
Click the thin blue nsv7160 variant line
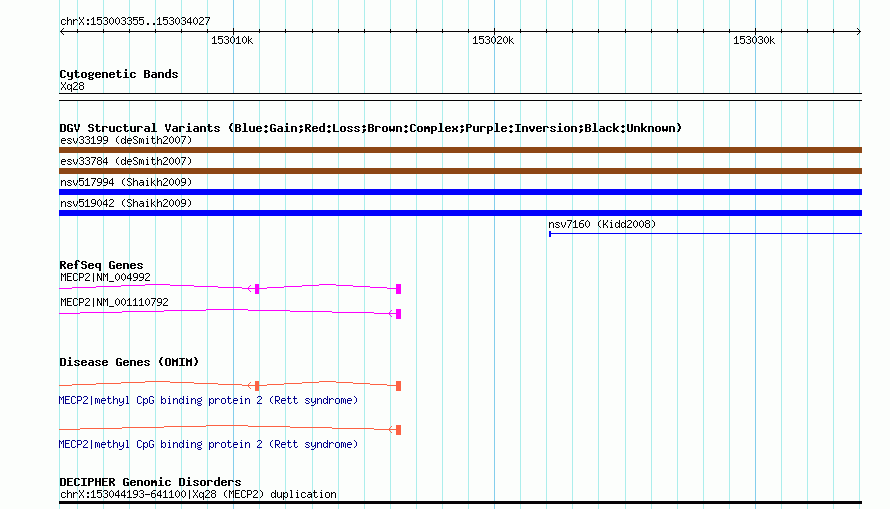point(706,233)
